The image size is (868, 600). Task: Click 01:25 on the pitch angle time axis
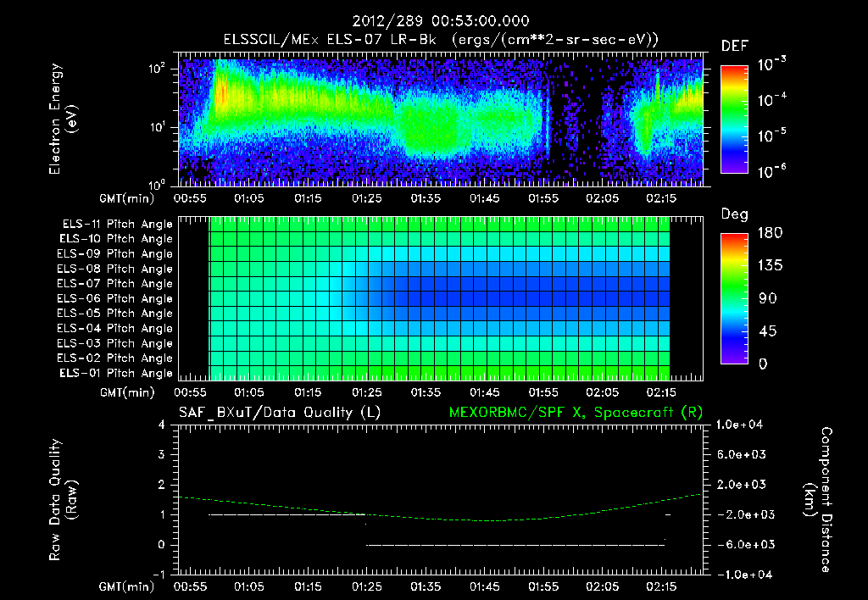coord(367,393)
